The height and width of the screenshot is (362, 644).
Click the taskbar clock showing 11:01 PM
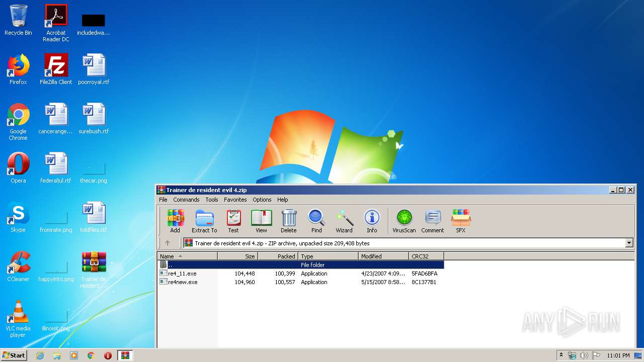click(x=618, y=355)
